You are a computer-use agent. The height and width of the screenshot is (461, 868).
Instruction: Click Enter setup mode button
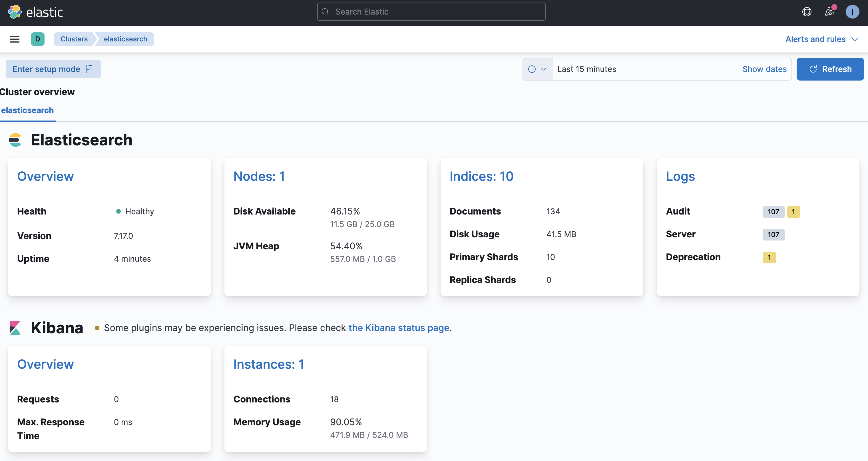[53, 69]
